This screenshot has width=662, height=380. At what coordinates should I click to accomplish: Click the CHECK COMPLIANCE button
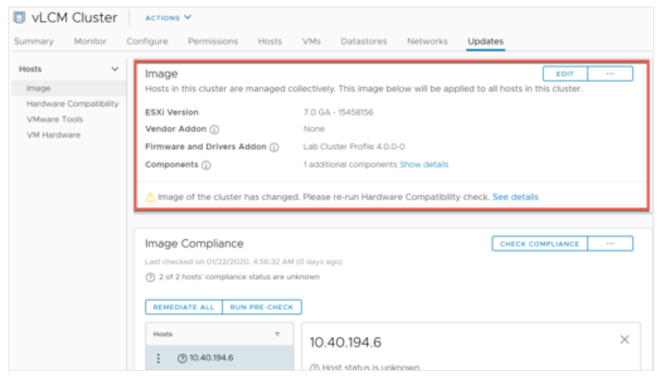(x=539, y=244)
